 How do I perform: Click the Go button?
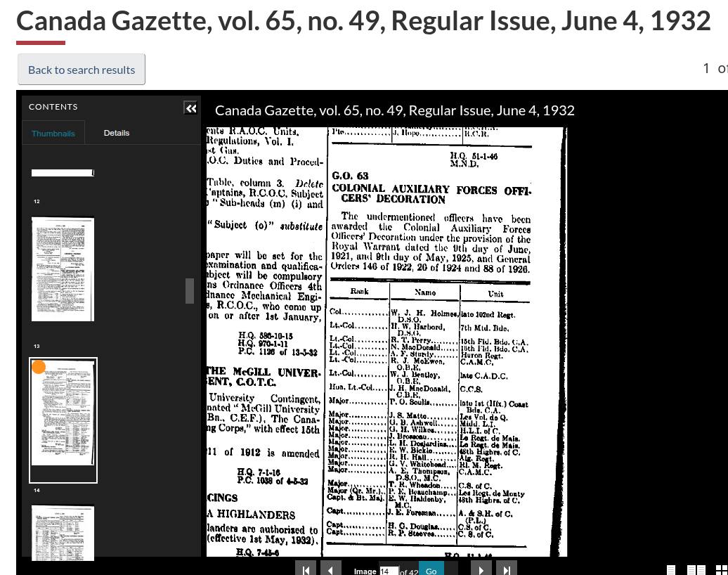(431, 570)
